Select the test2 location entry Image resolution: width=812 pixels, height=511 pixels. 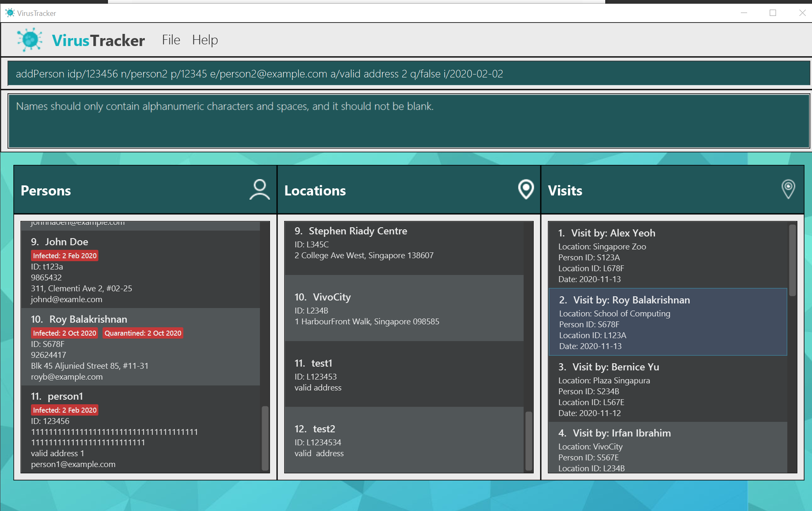404,440
